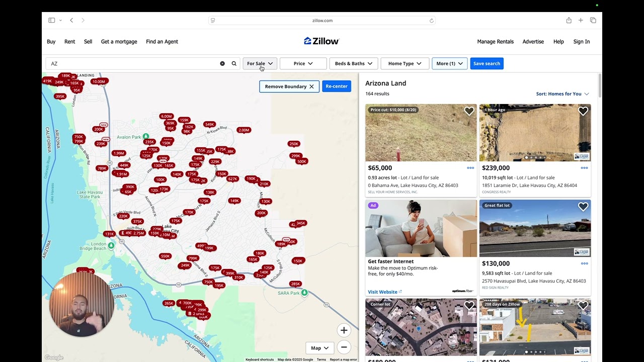Select the 2.00M price pin on map

point(244,130)
